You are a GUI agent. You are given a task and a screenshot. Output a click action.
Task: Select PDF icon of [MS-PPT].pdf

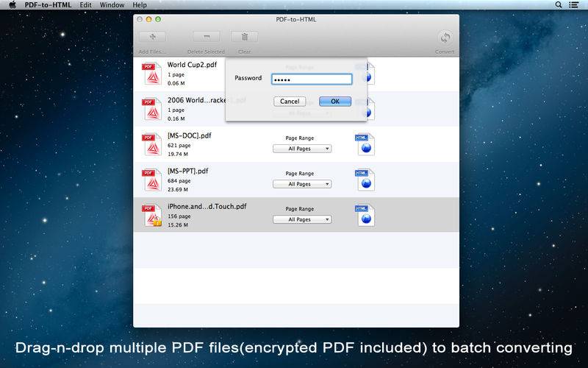pos(152,180)
